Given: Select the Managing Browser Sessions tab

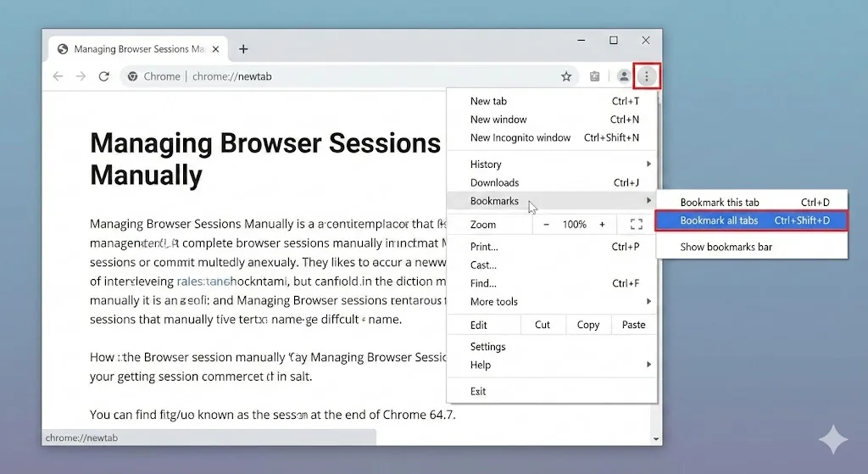Looking at the screenshot, I should click(x=139, y=49).
